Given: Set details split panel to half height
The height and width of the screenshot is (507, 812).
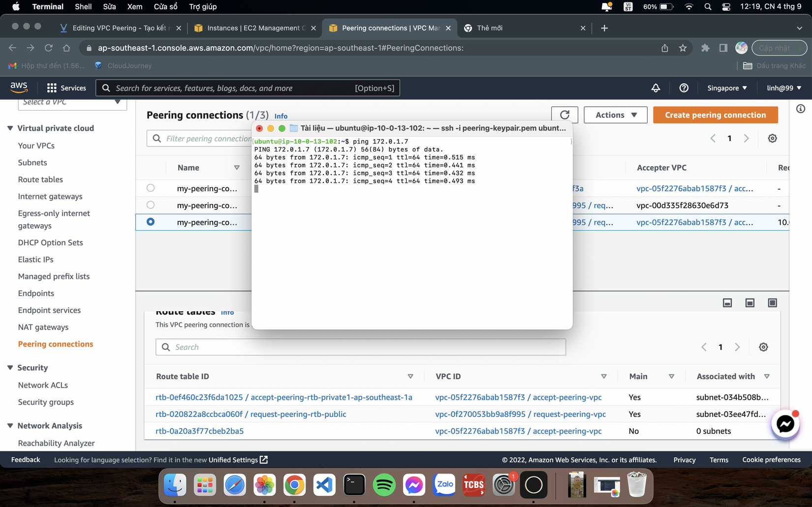Looking at the screenshot, I should (x=750, y=303).
